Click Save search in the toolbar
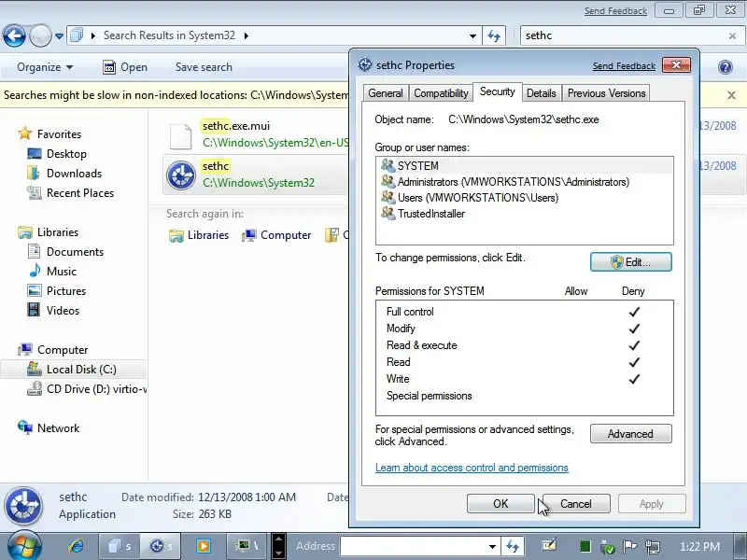This screenshot has width=747, height=560. point(204,67)
